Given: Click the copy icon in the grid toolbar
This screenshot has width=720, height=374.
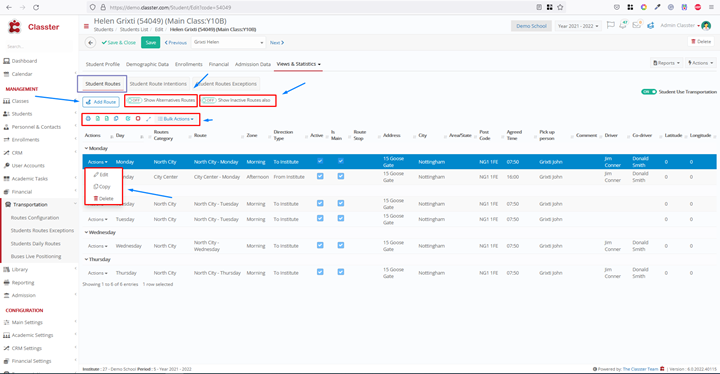Looking at the screenshot, I should tap(116, 119).
